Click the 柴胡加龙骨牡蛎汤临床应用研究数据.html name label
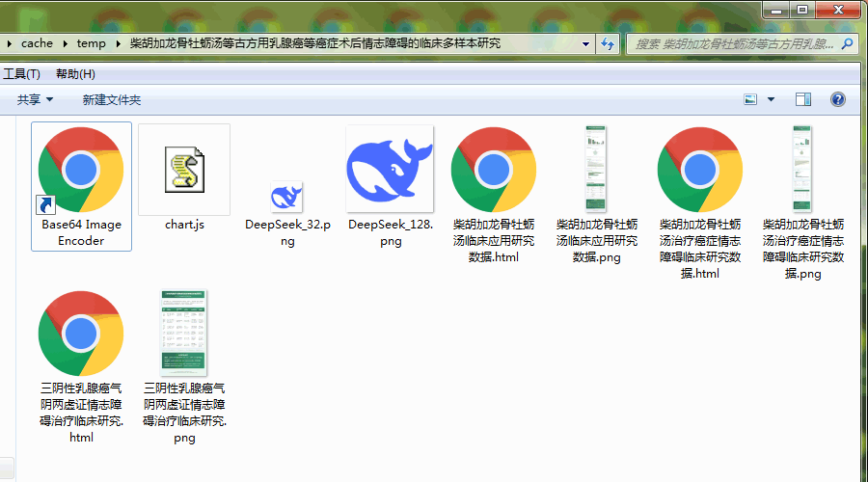This screenshot has width=868, height=482. pyautogui.click(x=494, y=241)
